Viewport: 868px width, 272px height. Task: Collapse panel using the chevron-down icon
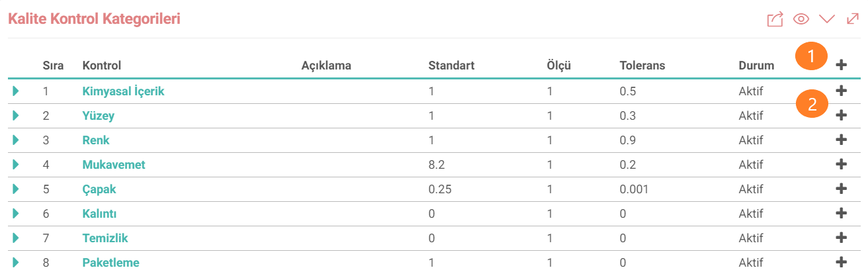point(827,19)
